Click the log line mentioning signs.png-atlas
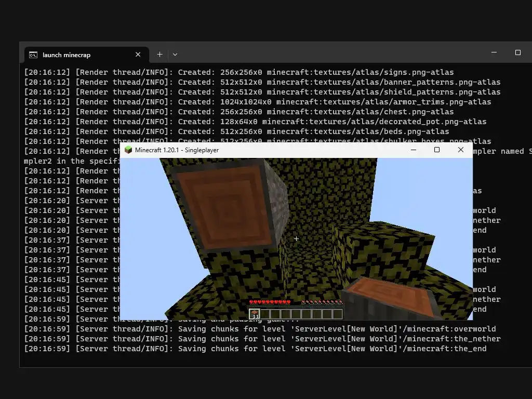The width and height of the screenshot is (532, 399). pos(239,72)
